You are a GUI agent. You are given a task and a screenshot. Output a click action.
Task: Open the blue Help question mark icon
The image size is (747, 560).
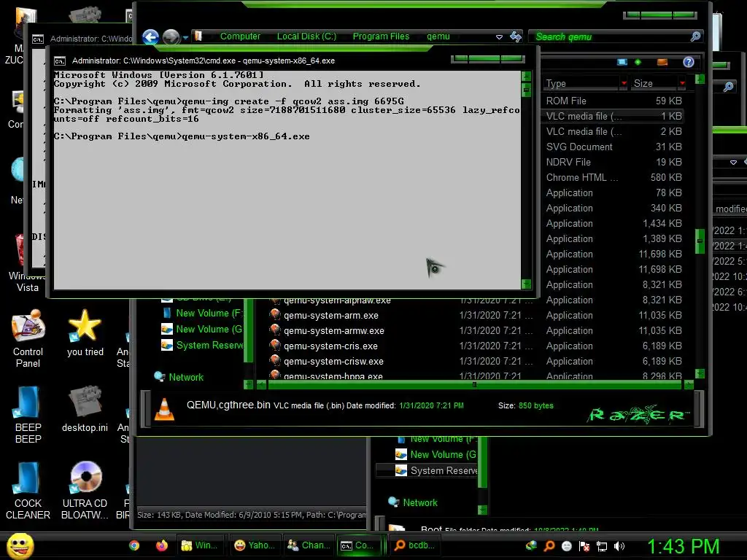click(x=688, y=62)
